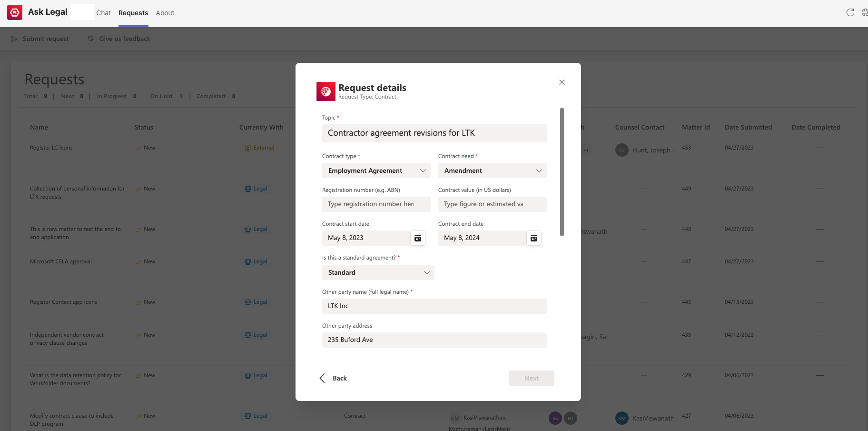This screenshot has height=431, width=868.
Task: Click External badge on Register LC Icons row
Action: 260,148
